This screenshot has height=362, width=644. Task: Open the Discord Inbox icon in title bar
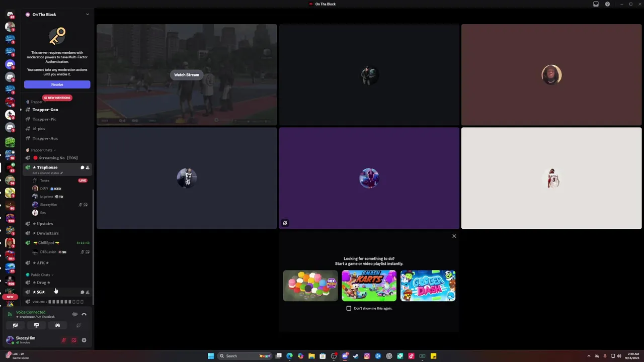tap(596, 4)
